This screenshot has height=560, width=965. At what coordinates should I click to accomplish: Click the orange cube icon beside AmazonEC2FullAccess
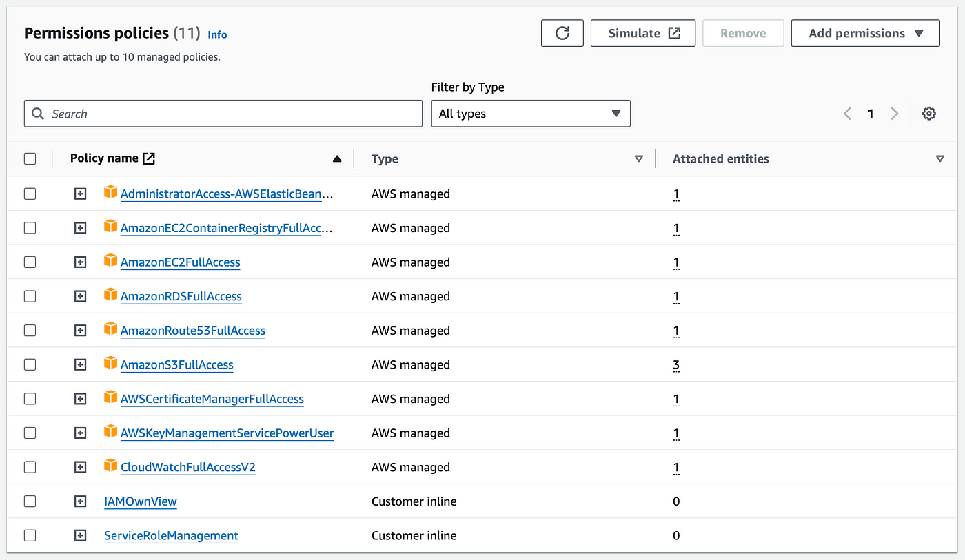pos(110,260)
